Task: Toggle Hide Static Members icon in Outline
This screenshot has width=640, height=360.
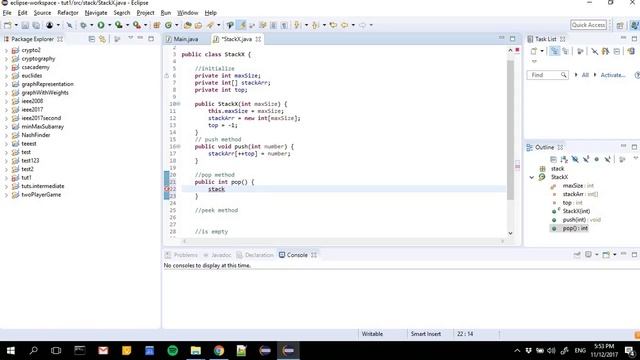Action: click(586, 159)
